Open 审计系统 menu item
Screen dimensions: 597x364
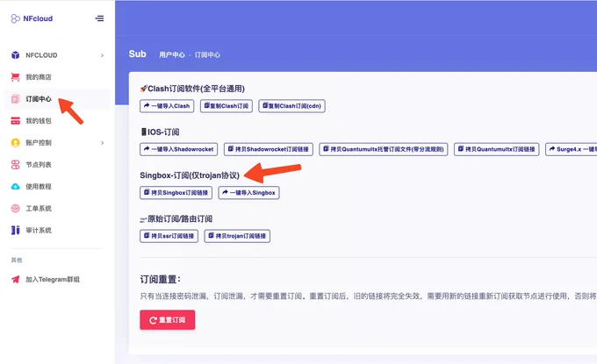[57, 230]
